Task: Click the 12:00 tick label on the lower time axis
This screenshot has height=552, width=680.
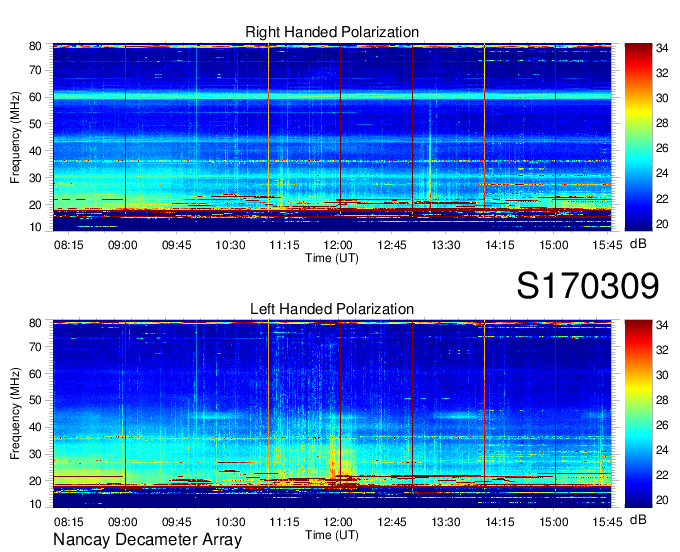Action: pos(338,522)
